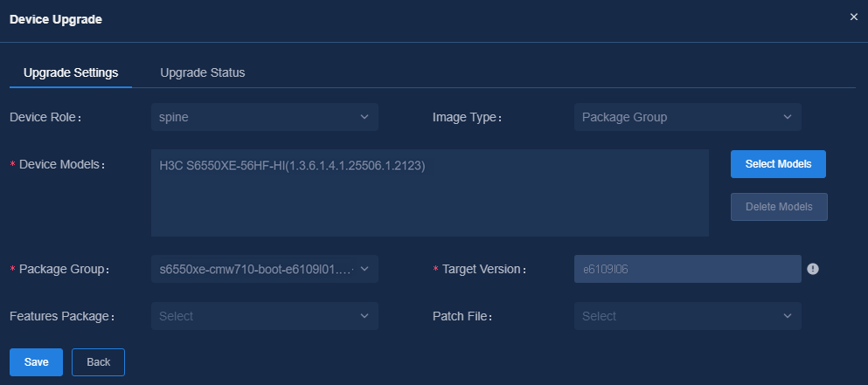Open the Patch File Select dropdown
This screenshot has height=385, width=868.
pyautogui.click(x=688, y=316)
